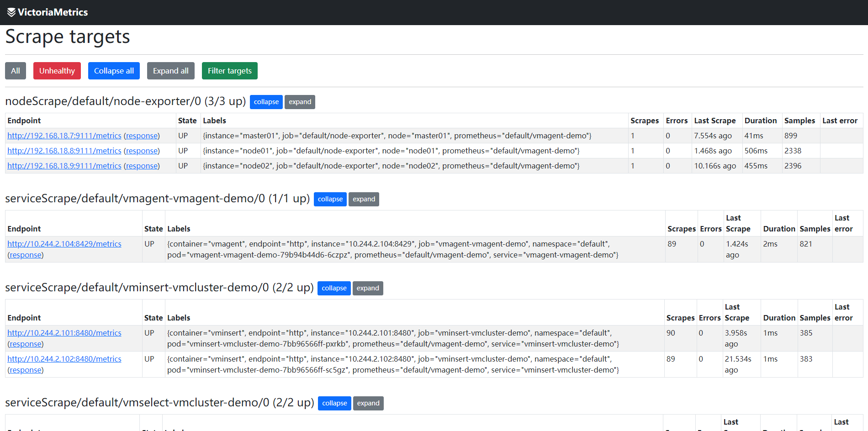
Task: Click serviceScrape/default/vminsert-vmcluster-demo/0 (2/2 up) heading
Action: click(x=159, y=288)
